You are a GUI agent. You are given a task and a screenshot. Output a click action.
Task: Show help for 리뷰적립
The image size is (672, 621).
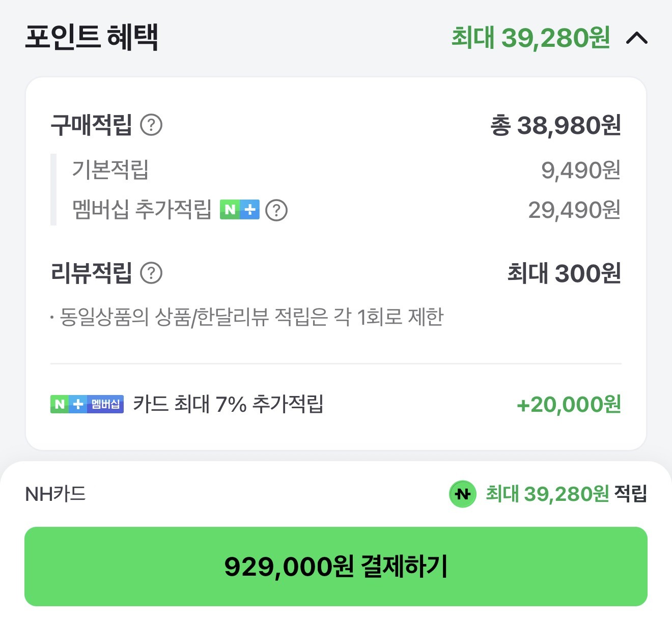click(151, 273)
